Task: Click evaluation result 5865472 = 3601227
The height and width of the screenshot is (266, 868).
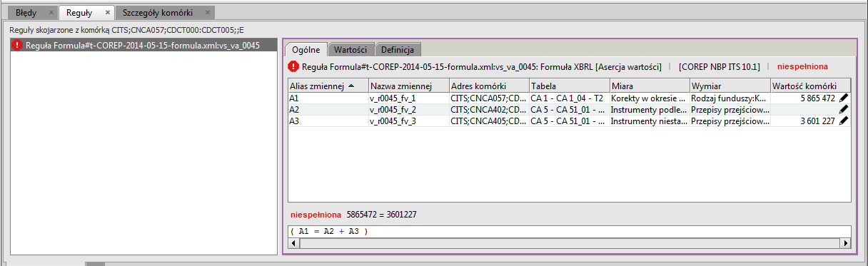Action: click(381, 214)
